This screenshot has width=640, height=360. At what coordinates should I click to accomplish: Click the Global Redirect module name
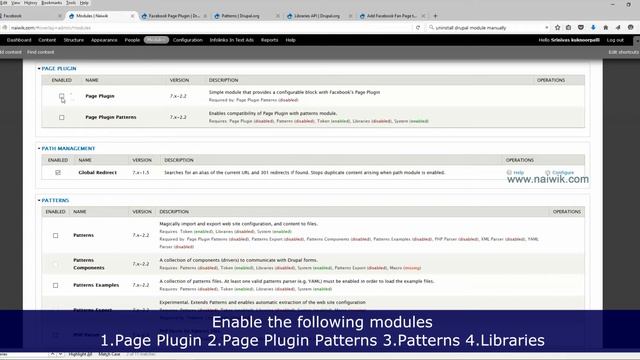click(98, 173)
